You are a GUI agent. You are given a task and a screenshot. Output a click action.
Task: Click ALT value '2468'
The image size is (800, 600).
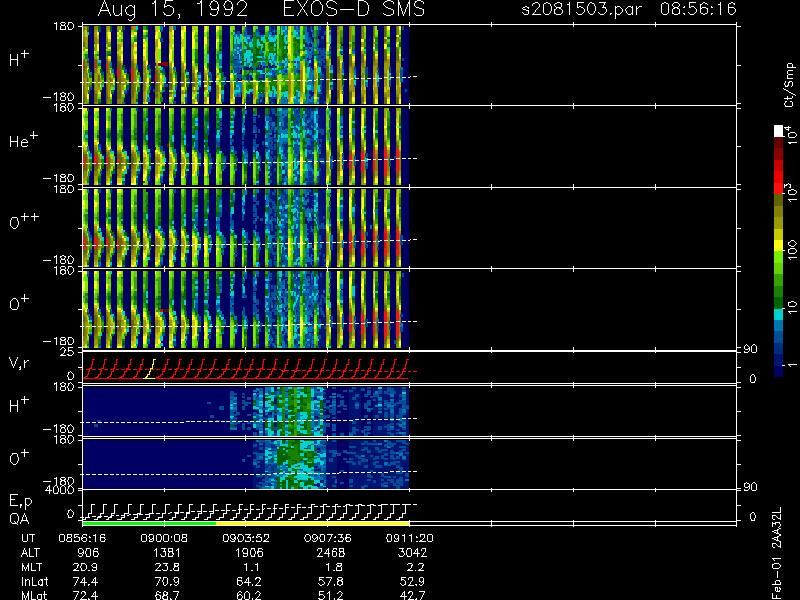coord(331,553)
